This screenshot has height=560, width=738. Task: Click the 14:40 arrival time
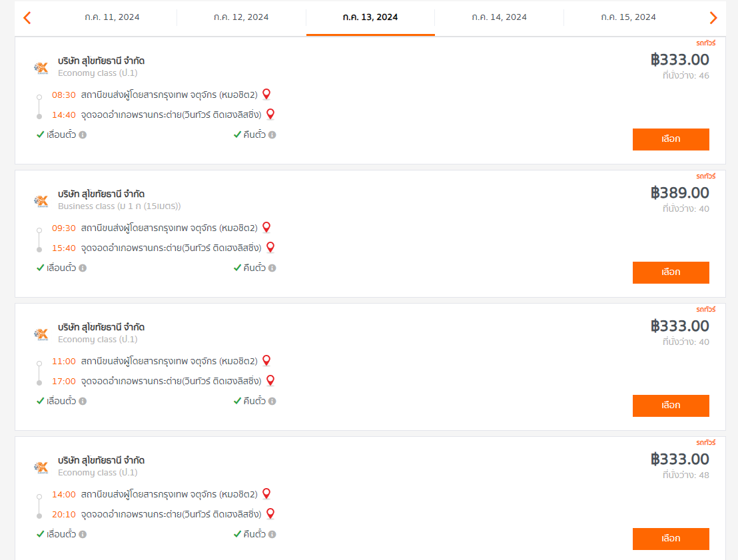(x=63, y=115)
